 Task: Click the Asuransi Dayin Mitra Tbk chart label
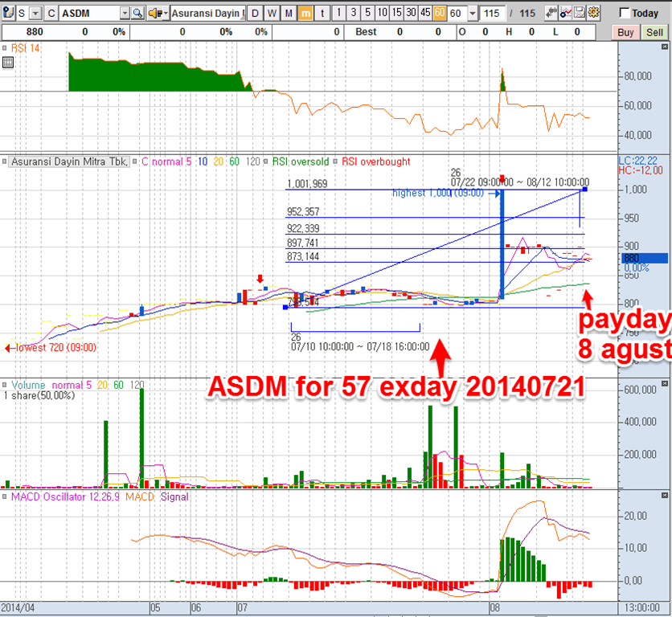pos(69,161)
